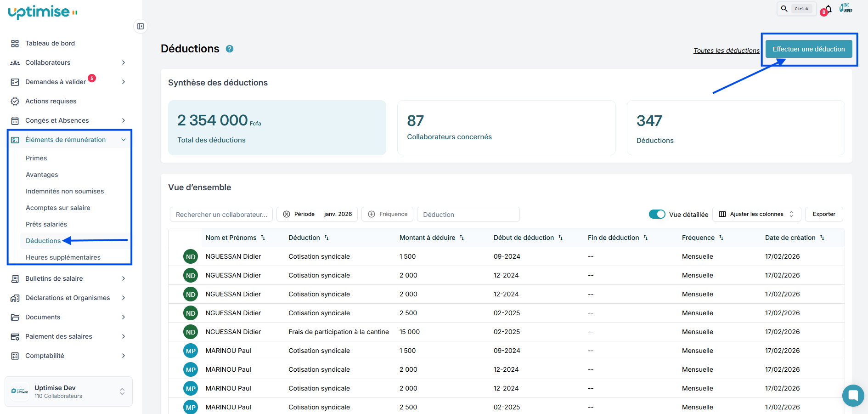Go to Tableau de bord
The width and height of the screenshot is (868, 414).
(50, 43)
